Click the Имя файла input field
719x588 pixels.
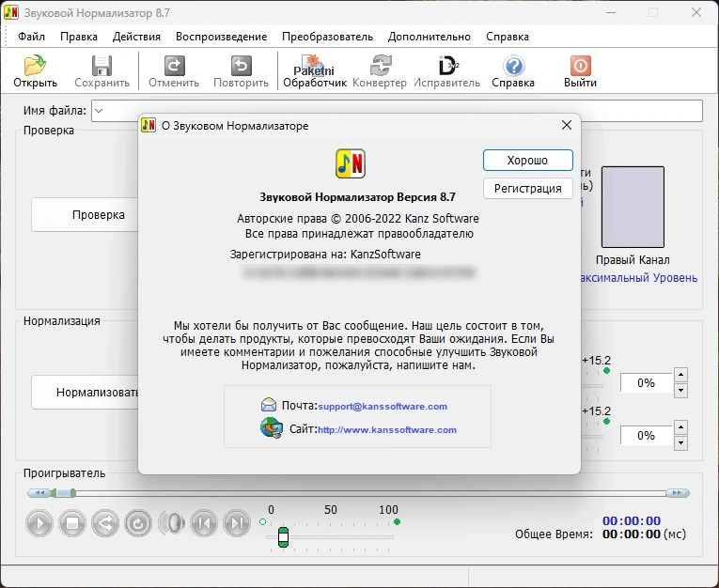click(397, 111)
